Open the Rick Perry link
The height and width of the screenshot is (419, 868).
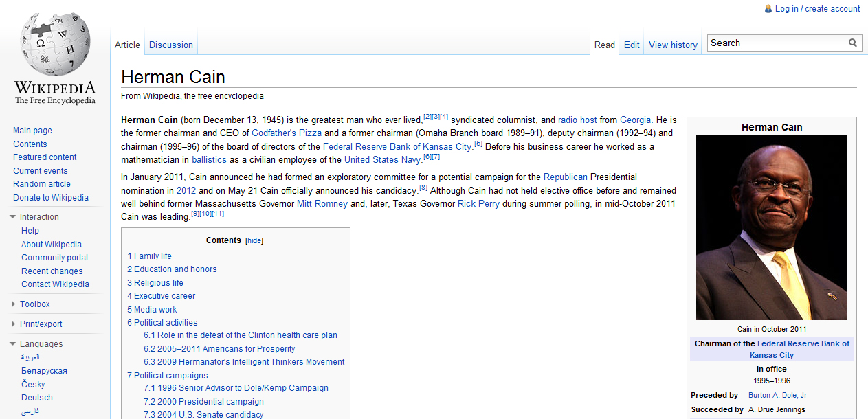[x=479, y=204]
